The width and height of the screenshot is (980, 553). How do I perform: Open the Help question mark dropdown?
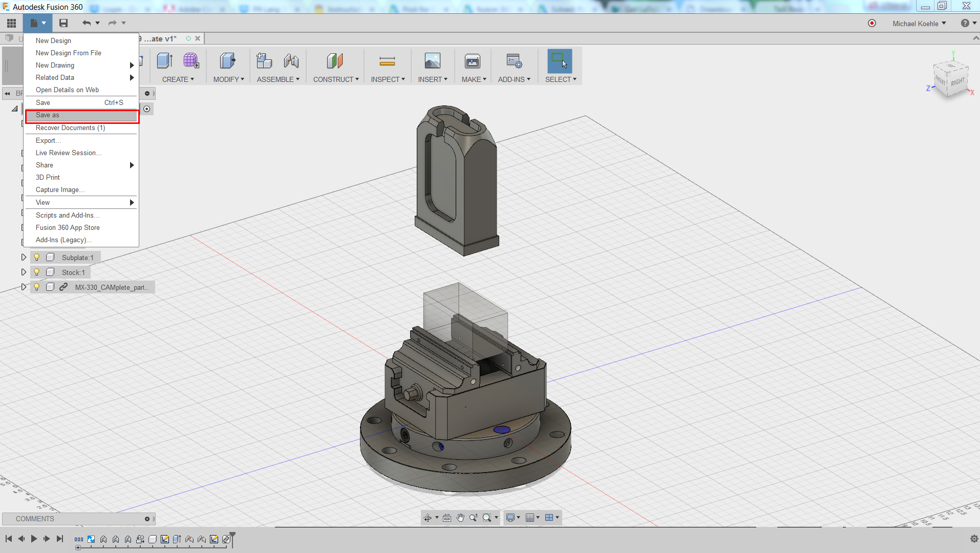click(969, 23)
